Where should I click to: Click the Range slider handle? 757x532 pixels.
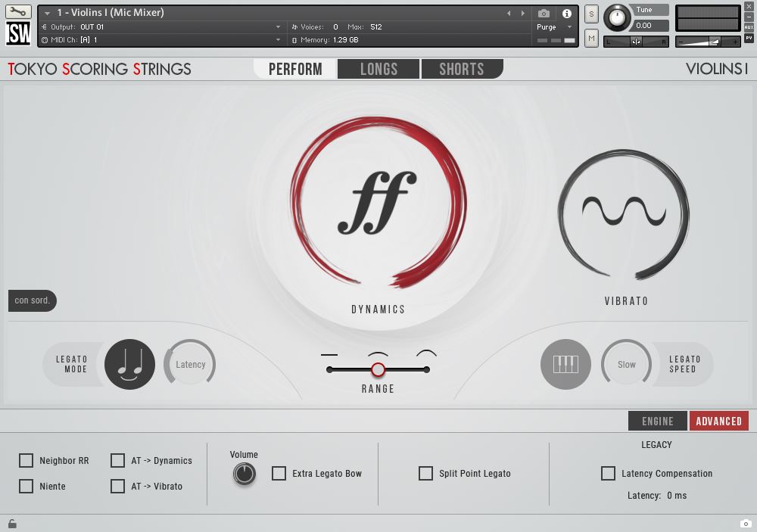[x=378, y=370]
